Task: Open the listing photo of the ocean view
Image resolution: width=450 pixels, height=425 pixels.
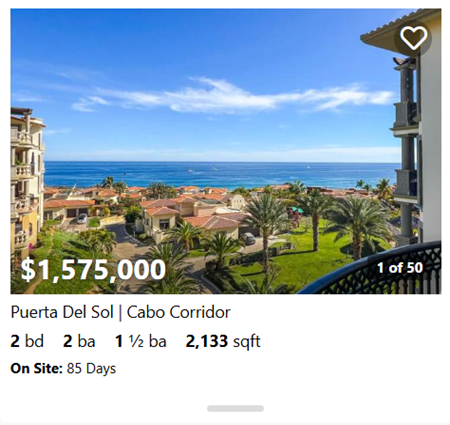Action: [x=226, y=151]
